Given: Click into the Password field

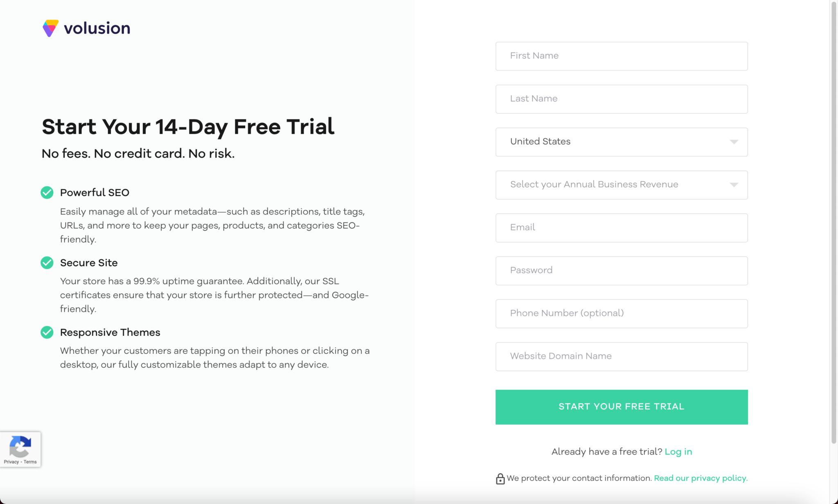Looking at the screenshot, I should pos(621,270).
